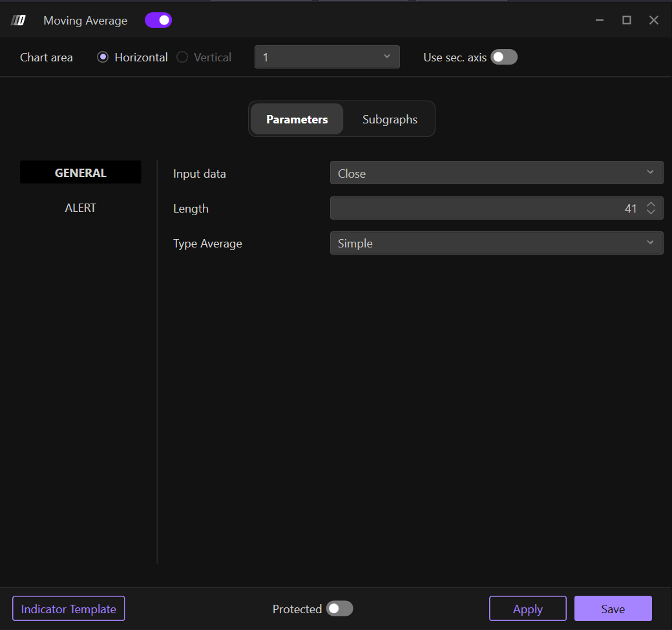Select the Vertical chart area option

coord(182,58)
